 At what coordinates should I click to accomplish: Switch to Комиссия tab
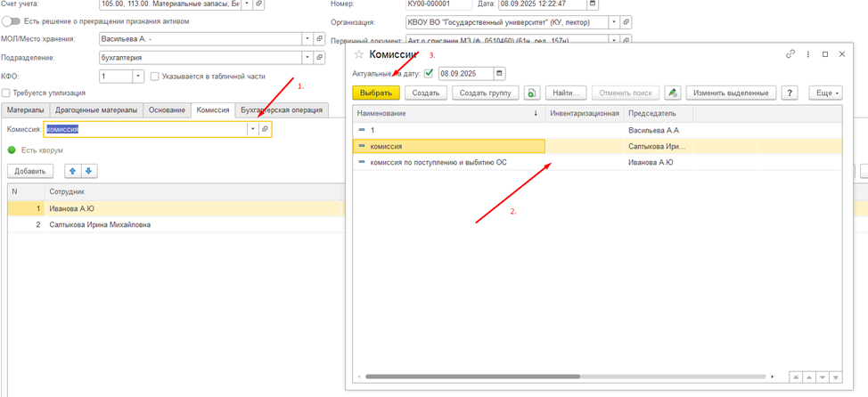tap(213, 110)
